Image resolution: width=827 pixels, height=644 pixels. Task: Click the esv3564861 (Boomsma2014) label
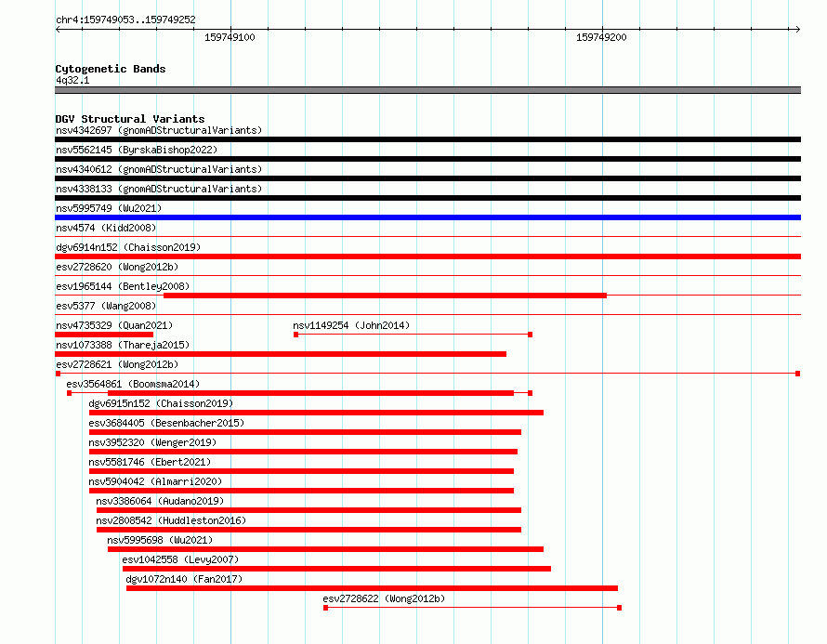coord(133,384)
